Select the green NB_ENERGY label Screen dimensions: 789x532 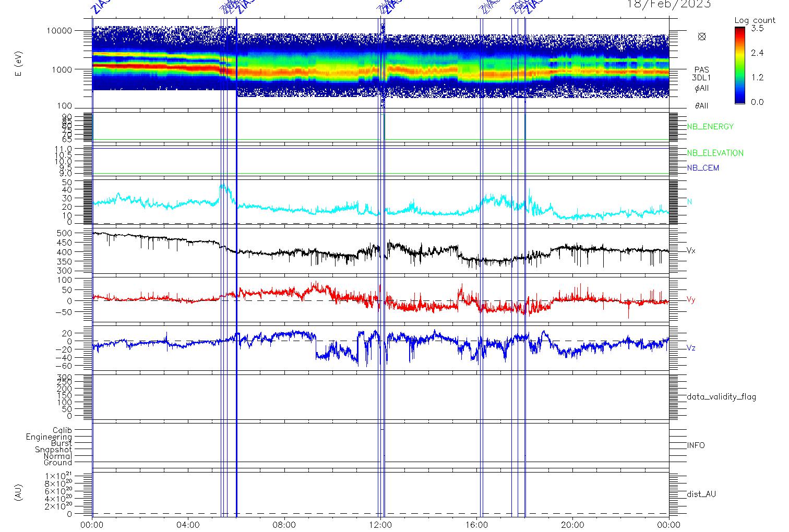(x=710, y=127)
